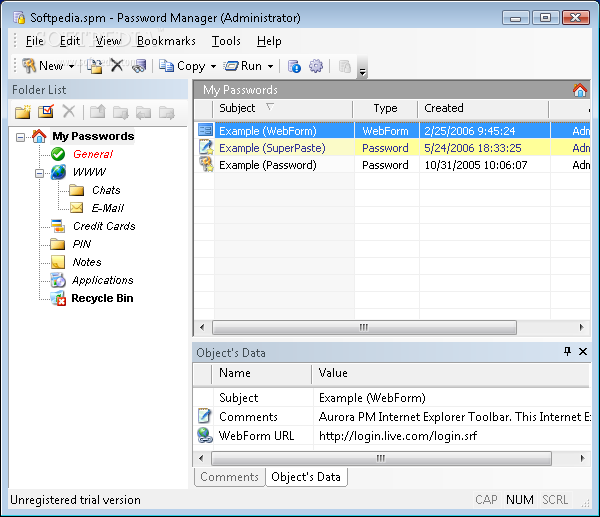Click the Name column header in Object's Data

[x=261, y=373]
